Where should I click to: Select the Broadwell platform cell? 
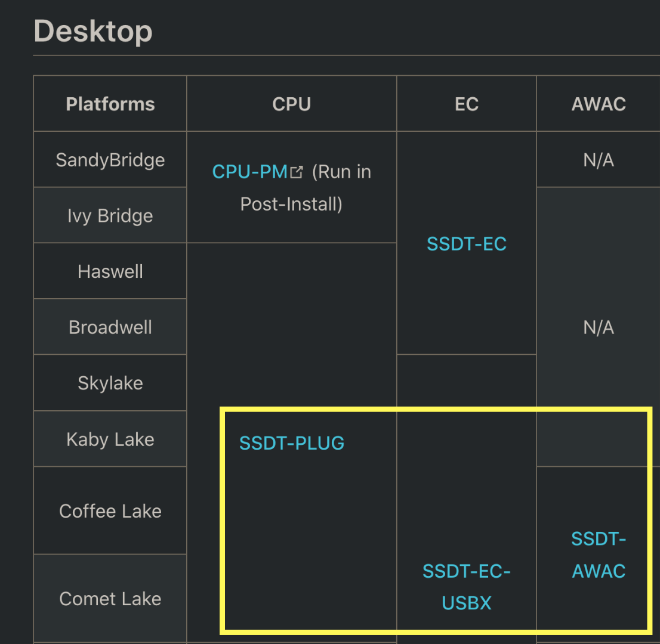tap(110, 327)
